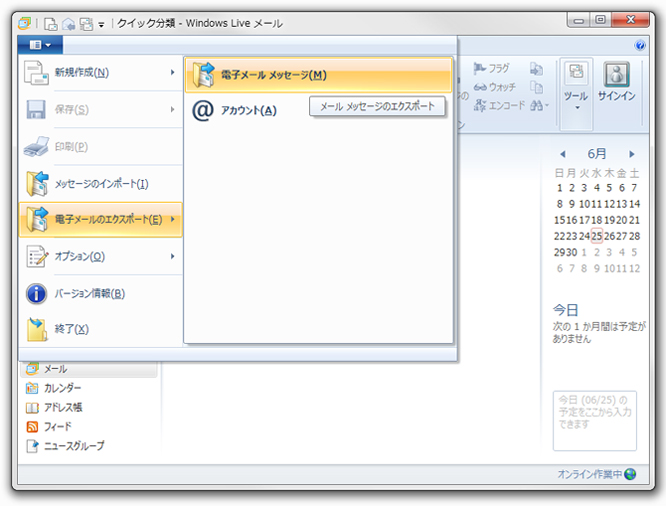Close the Windows Live メール window

[630, 20]
